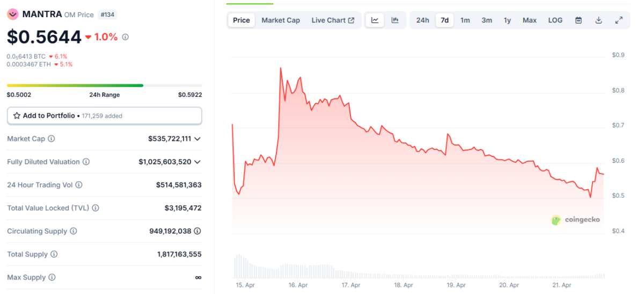Image resolution: width=644 pixels, height=294 pixels.
Task: Expand the Market Cap value chevron
Action: pyautogui.click(x=197, y=139)
